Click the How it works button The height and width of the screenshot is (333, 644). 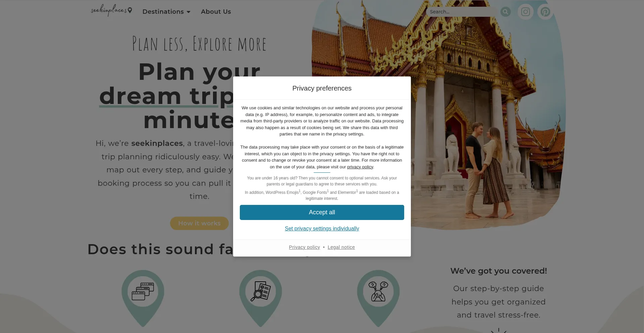click(x=199, y=223)
